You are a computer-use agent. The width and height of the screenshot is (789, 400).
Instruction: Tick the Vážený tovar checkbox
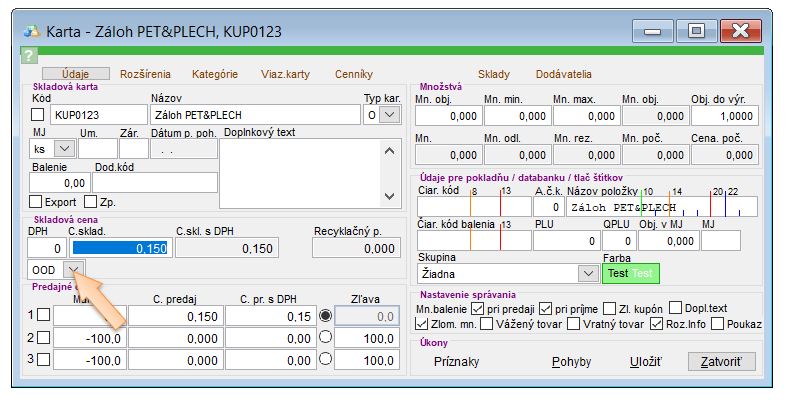point(487,323)
